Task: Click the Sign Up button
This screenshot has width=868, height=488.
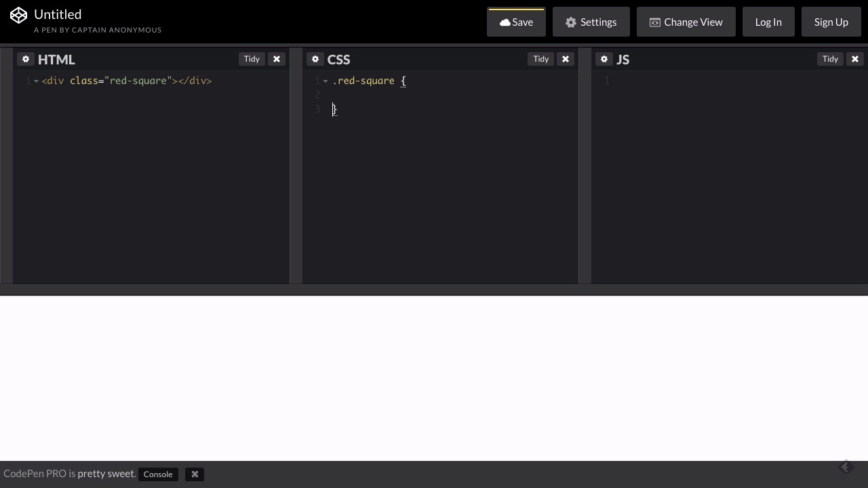Action: (x=831, y=22)
